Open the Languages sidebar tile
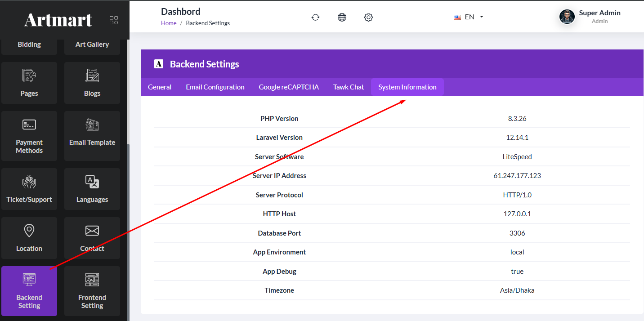 (x=92, y=189)
